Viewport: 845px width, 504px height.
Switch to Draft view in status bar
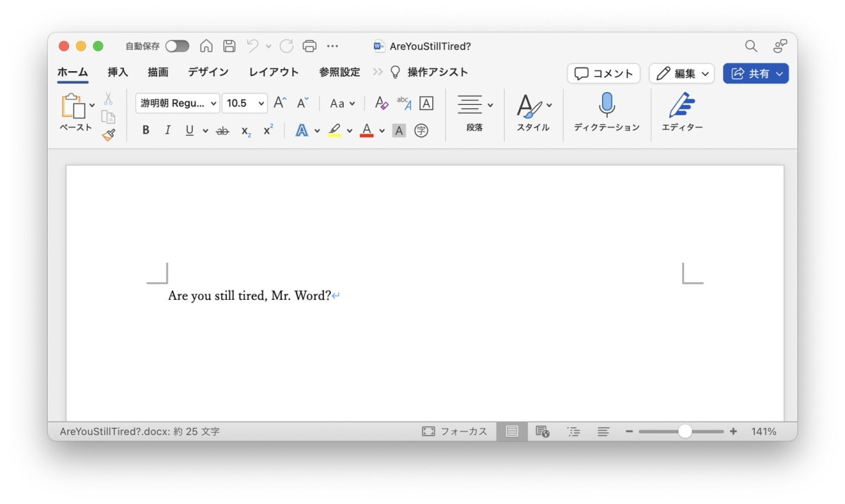coord(603,431)
